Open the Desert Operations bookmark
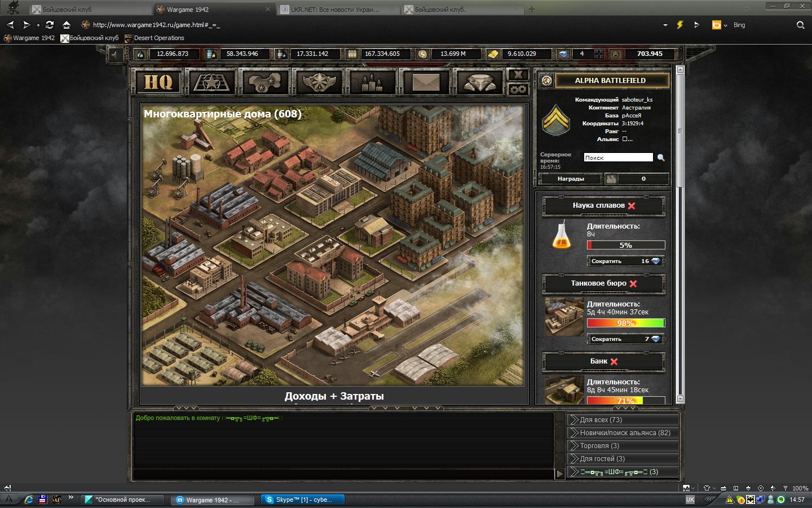This screenshot has width=812, height=508. point(155,38)
